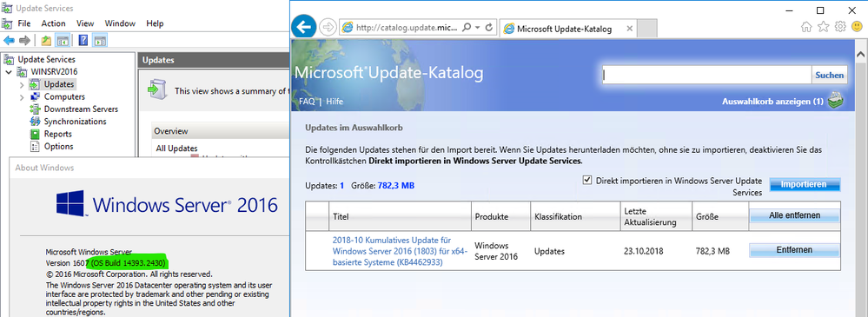Select Updates node in console tree

tap(59, 84)
